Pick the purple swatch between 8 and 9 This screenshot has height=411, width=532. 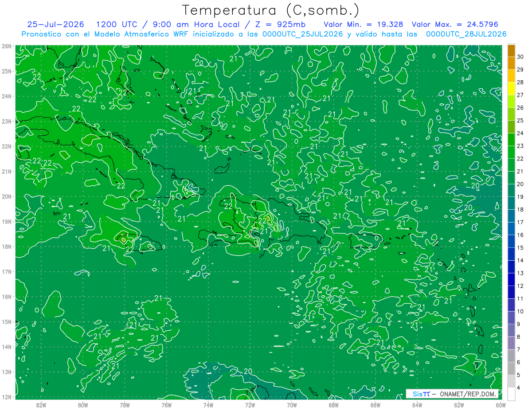pyautogui.click(x=511, y=330)
